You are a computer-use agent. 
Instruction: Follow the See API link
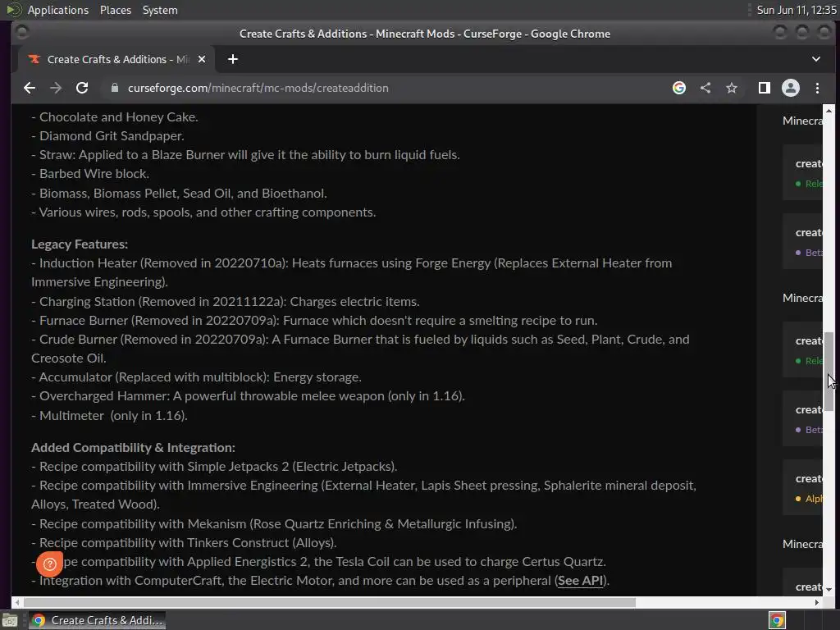click(x=580, y=581)
